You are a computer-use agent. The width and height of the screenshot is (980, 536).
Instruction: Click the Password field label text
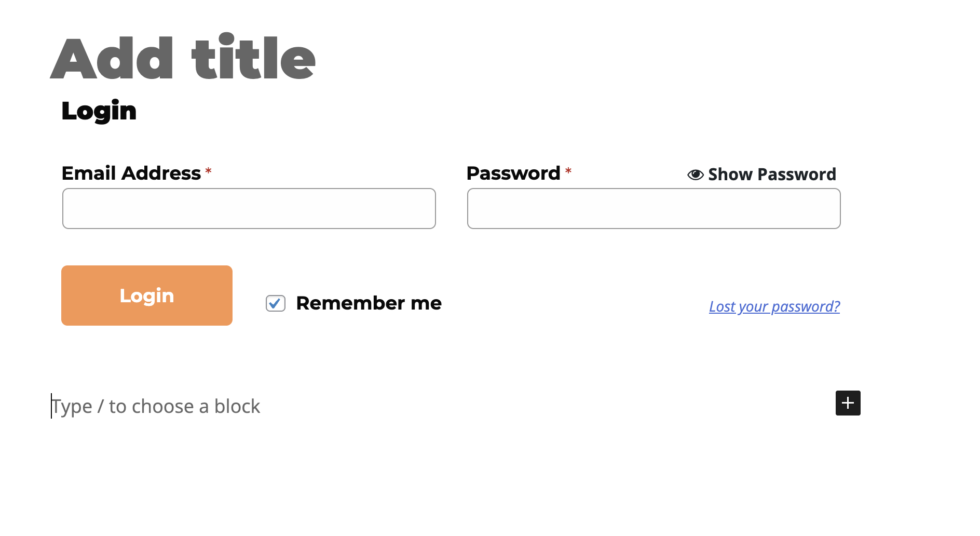[x=513, y=173]
